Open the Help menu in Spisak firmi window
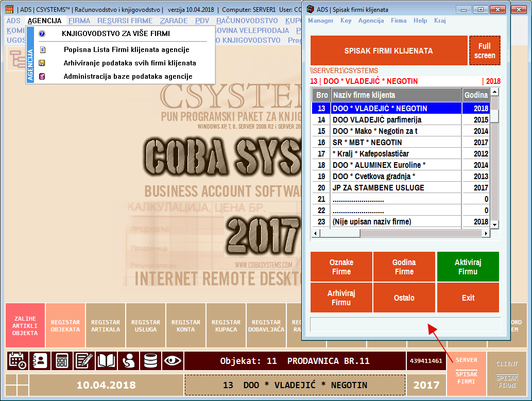Screen dimensions: 532x401 tap(420, 21)
